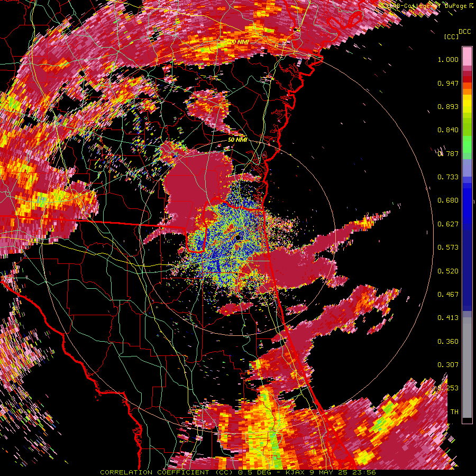Viewport: 476px width, 476px height.
Task: Pick the gray lower segment of color bar
Action: click(x=467, y=368)
